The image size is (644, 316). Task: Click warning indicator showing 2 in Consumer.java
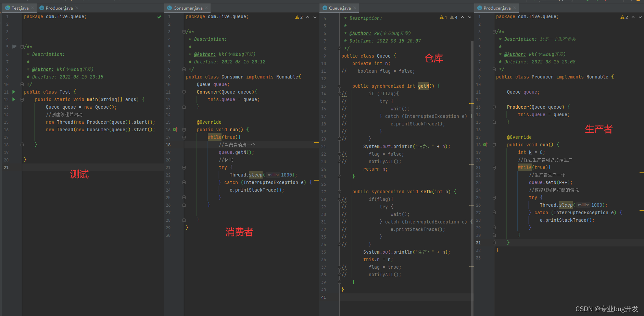(x=299, y=17)
